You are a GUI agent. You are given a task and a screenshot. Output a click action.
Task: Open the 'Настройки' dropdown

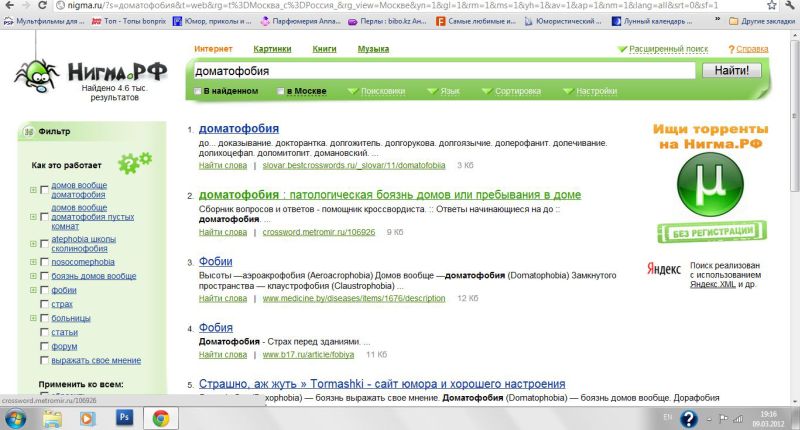pos(590,91)
